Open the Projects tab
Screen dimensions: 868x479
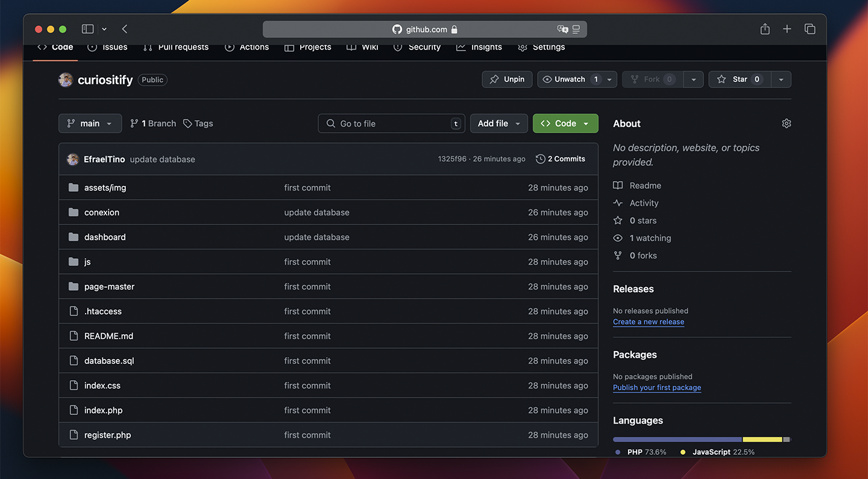point(308,47)
